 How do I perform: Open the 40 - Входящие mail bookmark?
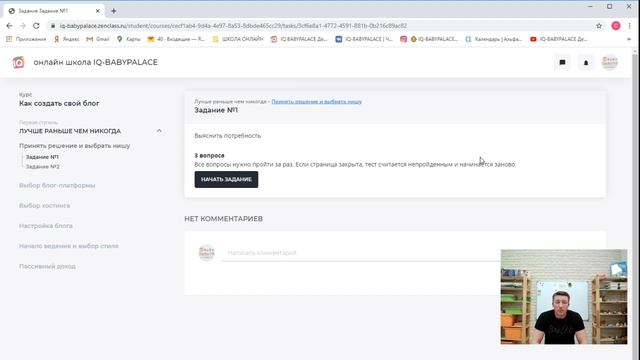176,39
